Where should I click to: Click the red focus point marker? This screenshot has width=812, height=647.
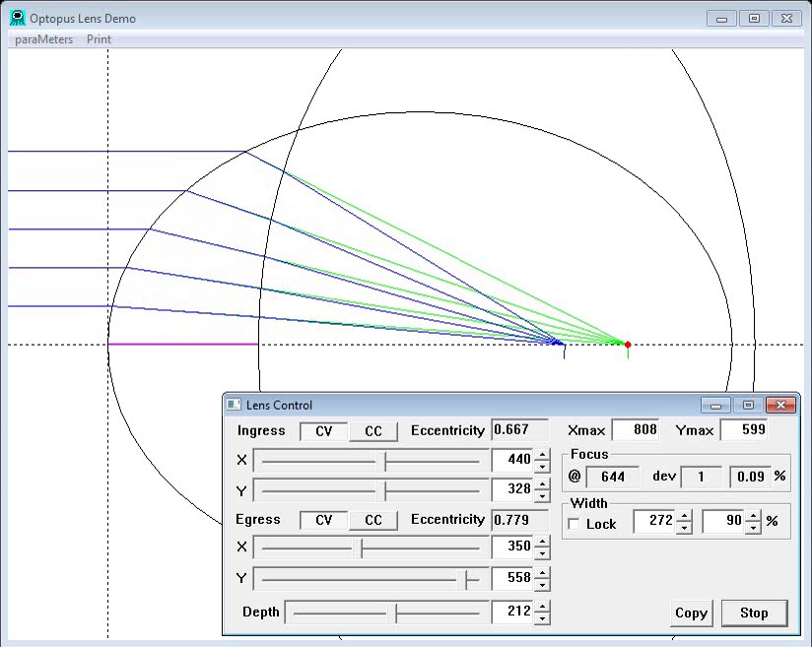628,345
